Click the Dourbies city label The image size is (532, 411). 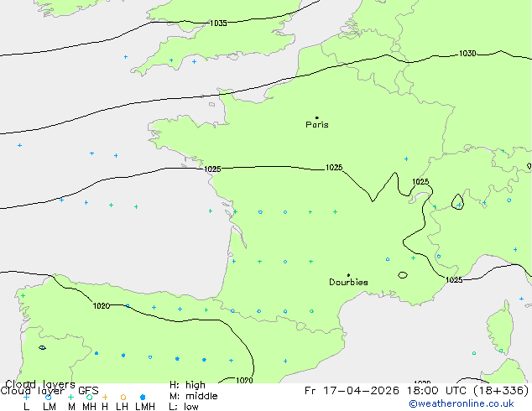(348, 282)
